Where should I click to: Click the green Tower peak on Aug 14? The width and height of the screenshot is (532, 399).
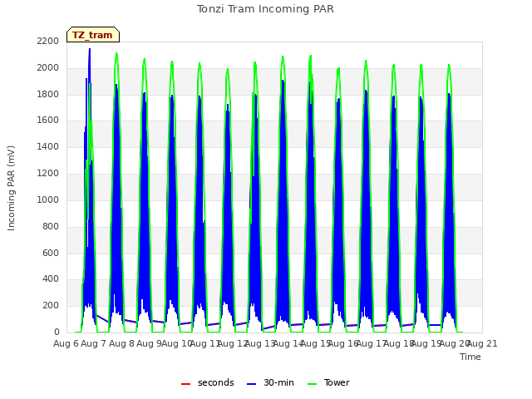tap(310, 56)
